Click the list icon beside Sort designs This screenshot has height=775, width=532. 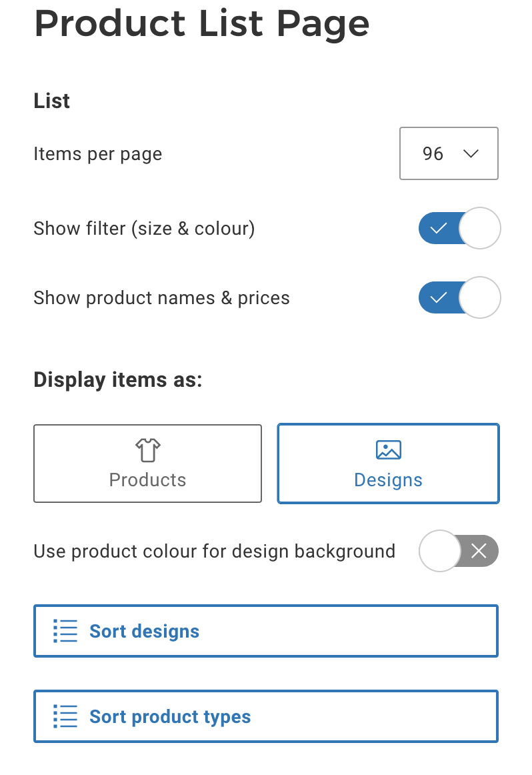(x=65, y=631)
